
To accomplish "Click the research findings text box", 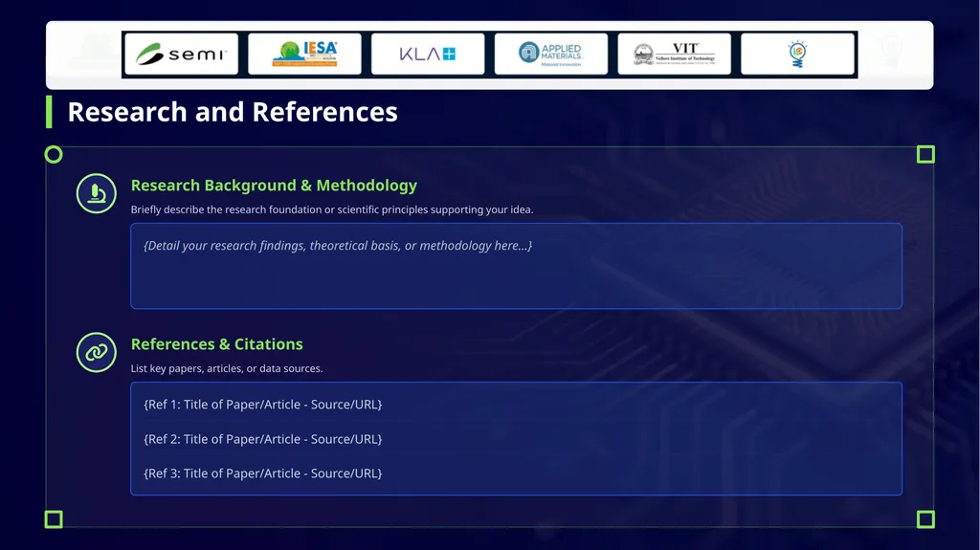I will click(x=516, y=266).
